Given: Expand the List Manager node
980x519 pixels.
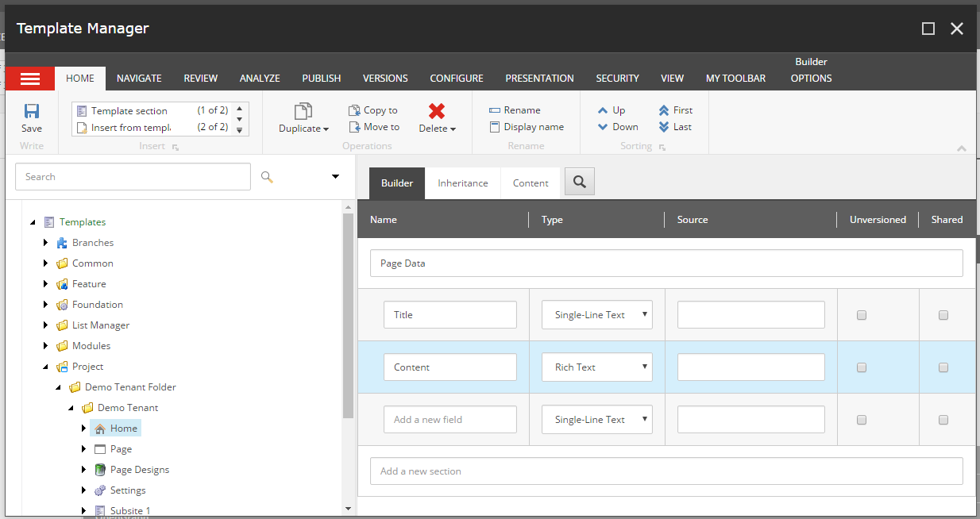Looking at the screenshot, I should point(46,325).
